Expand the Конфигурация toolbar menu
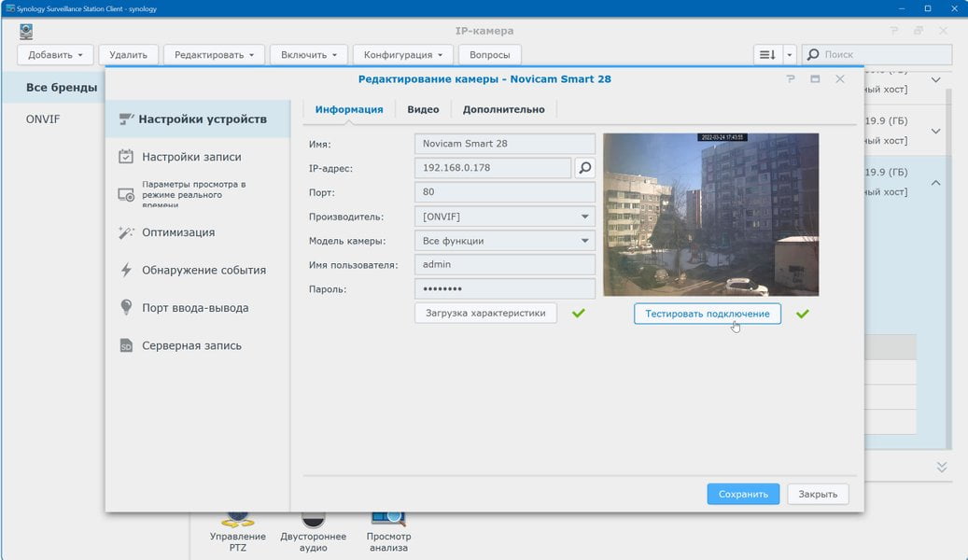This screenshot has height=560, width=968. (x=403, y=55)
